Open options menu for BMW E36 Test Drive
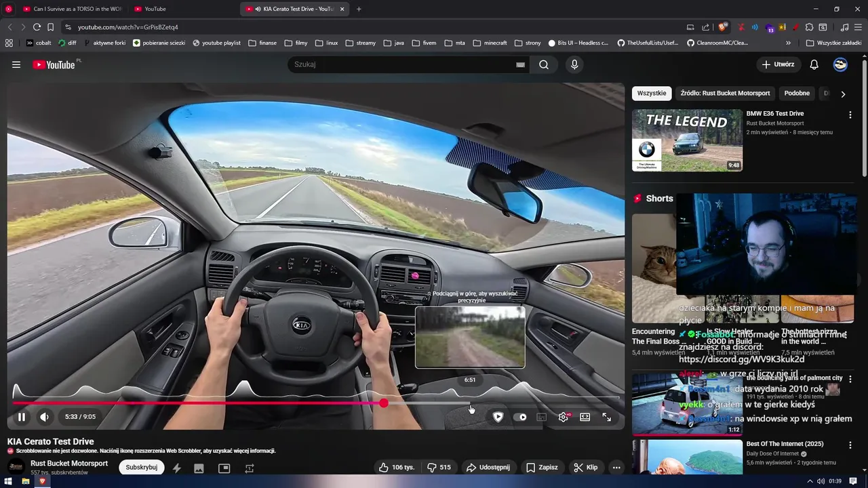The width and height of the screenshot is (868, 488). (850, 115)
